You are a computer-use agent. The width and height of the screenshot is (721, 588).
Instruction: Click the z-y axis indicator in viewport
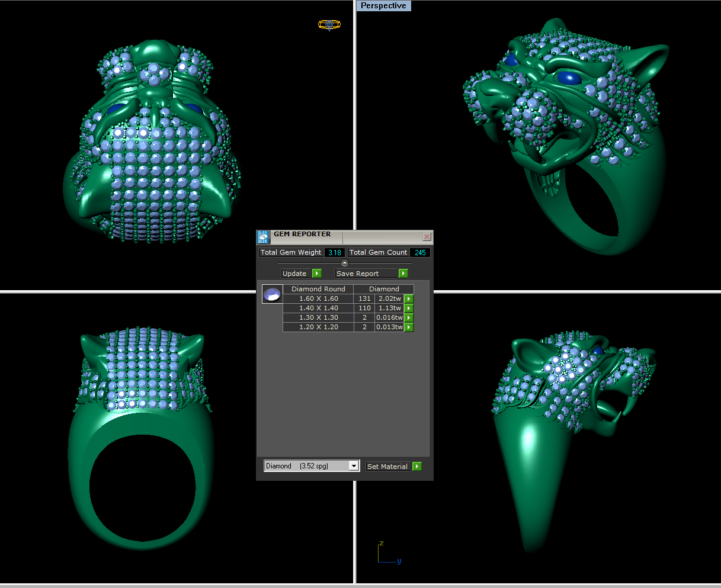pos(390,552)
